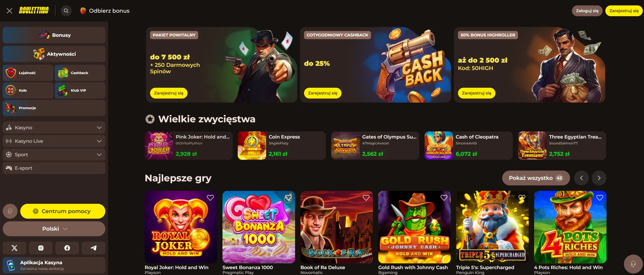Open the Instagram social icon
Viewport: 644px width, 275px height.
pos(41,248)
